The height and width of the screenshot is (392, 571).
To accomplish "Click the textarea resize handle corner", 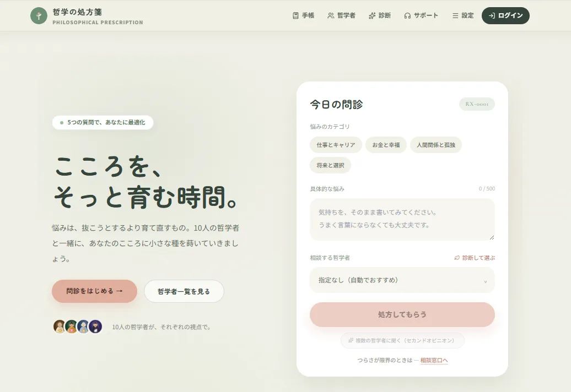I will 492,237.
